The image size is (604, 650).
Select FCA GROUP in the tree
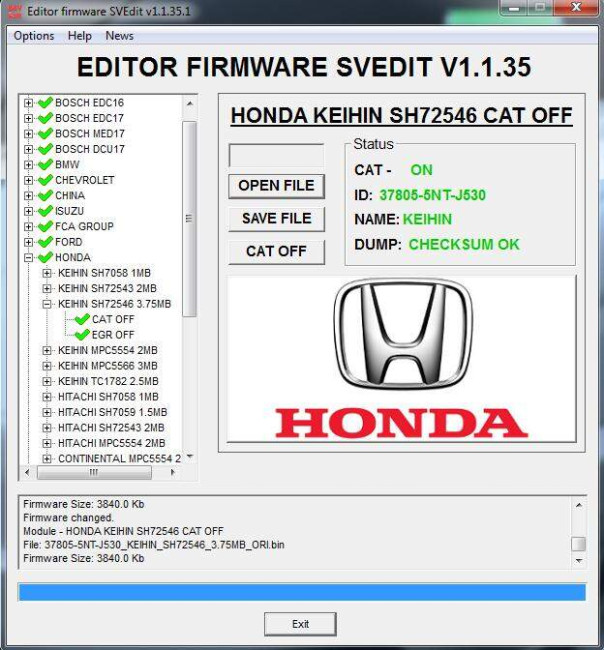(84, 226)
